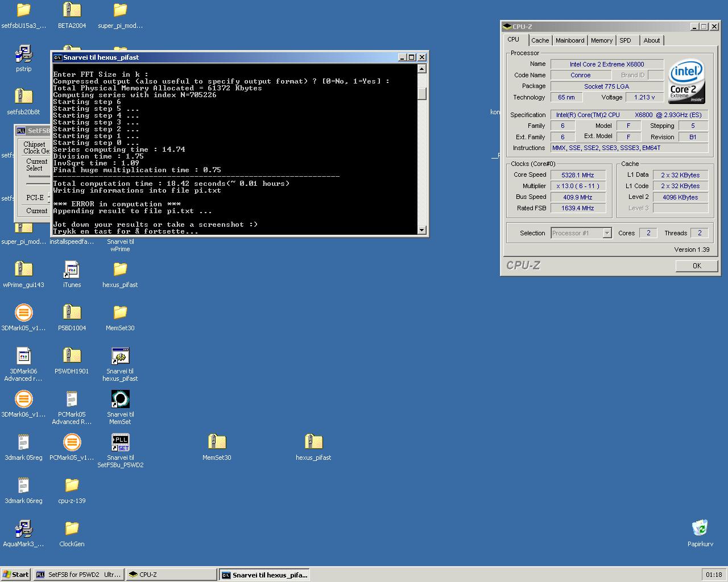Click the console window system menu icon

[x=57, y=57]
